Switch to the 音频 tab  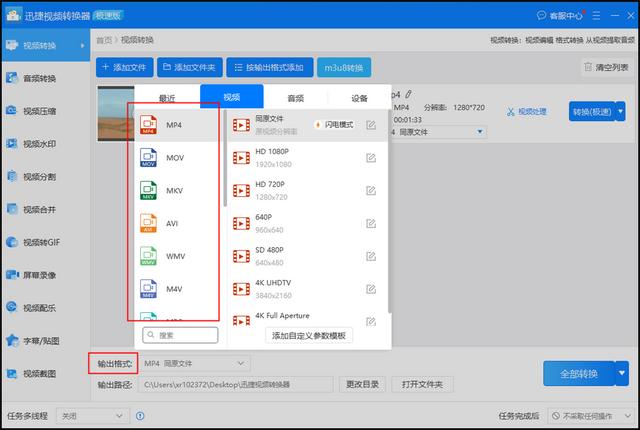click(296, 98)
